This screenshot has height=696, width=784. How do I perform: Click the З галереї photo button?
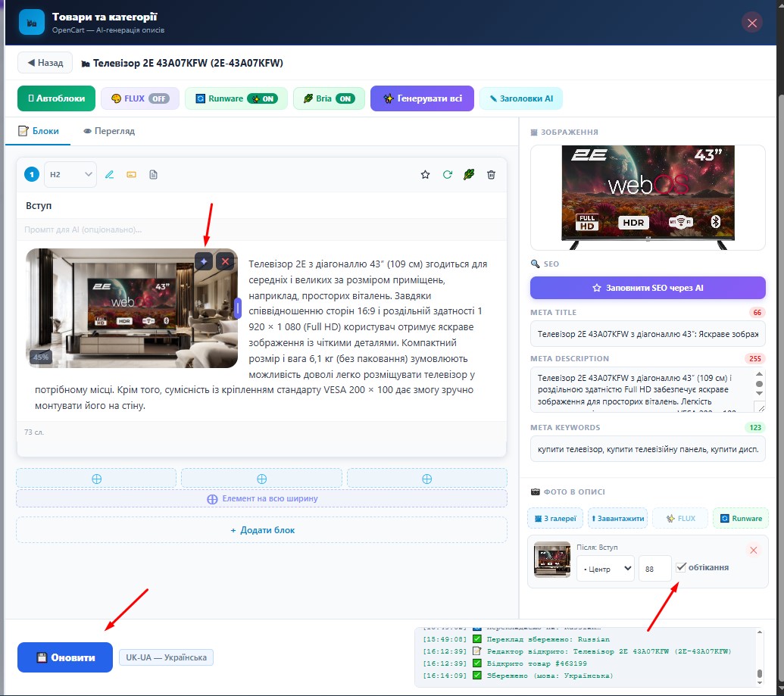[x=555, y=519]
